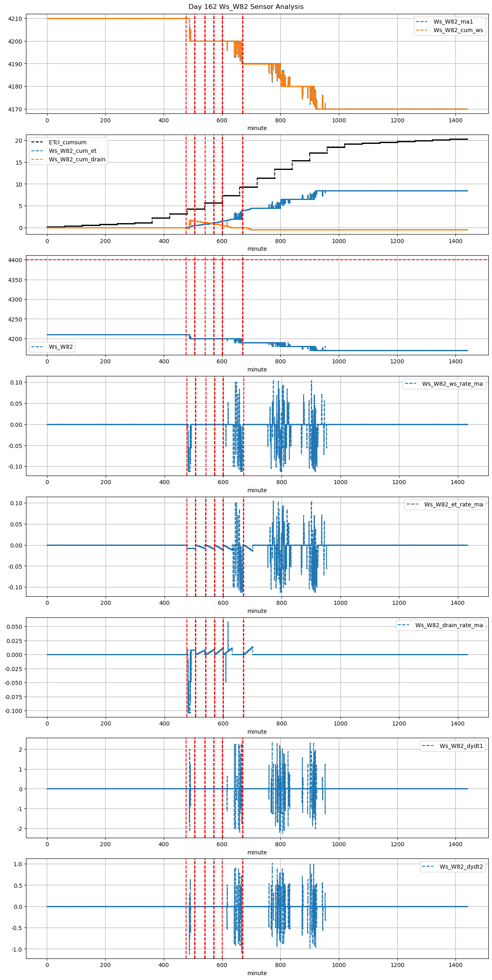The height and width of the screenshot is (980, 492).
Task: Click the Ws_W82_ws_rate_ma legend label
Action: tap(452, 384)
